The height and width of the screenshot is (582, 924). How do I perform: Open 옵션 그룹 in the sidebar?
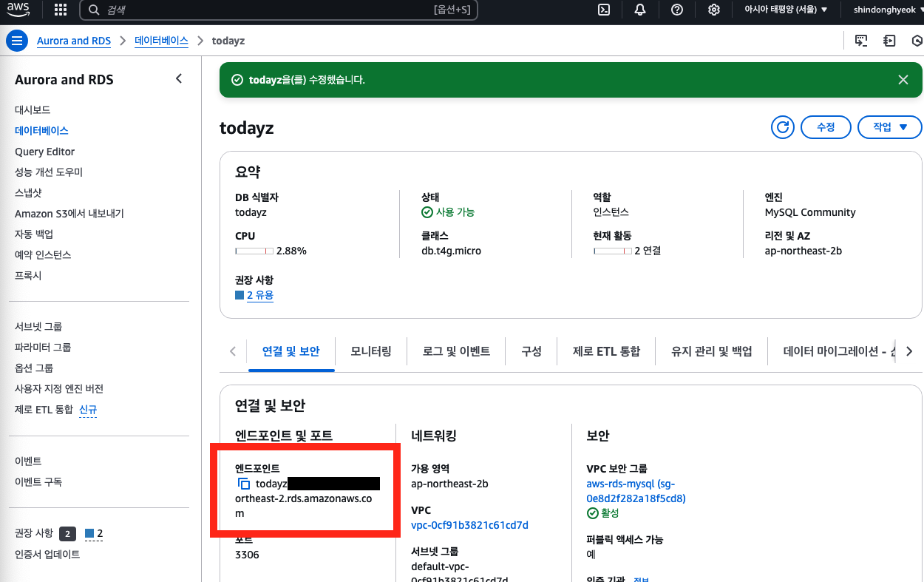(x=34, y=368)
